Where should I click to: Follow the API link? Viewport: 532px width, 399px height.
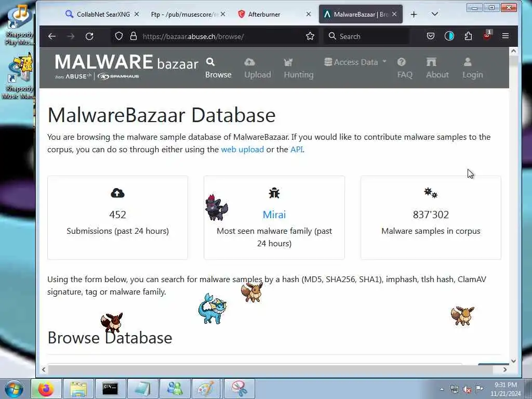(x=296, y=149)
